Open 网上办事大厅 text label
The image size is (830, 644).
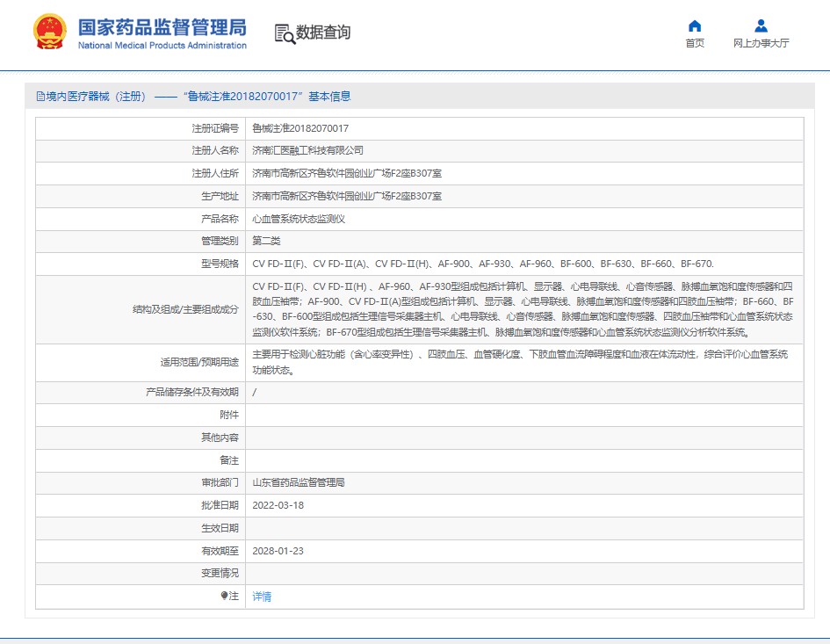click(761, 43)
